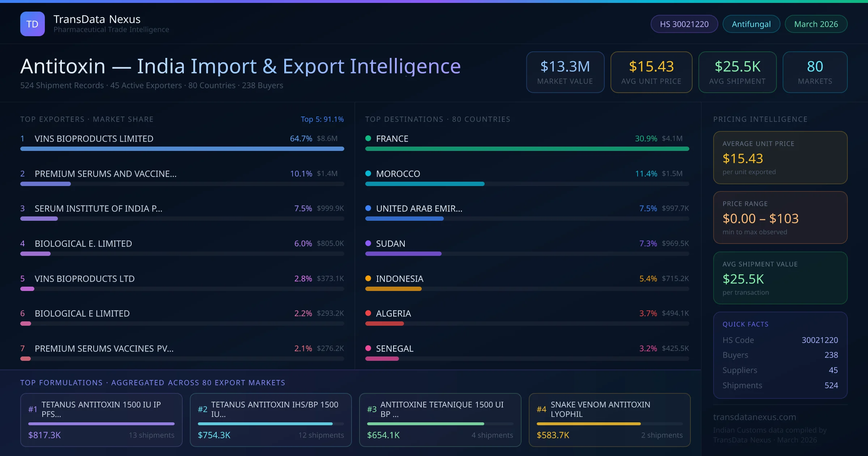Click the red dot beside ALGERIA
The width and height of the screenshot is (868, 456).
(368, 313)
